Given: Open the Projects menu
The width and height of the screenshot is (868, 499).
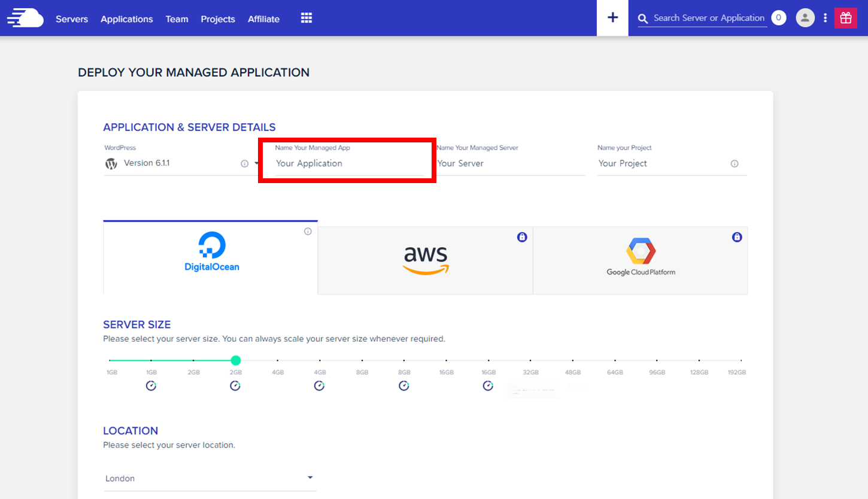Looking at the screenshot, I should pos(218,19).
